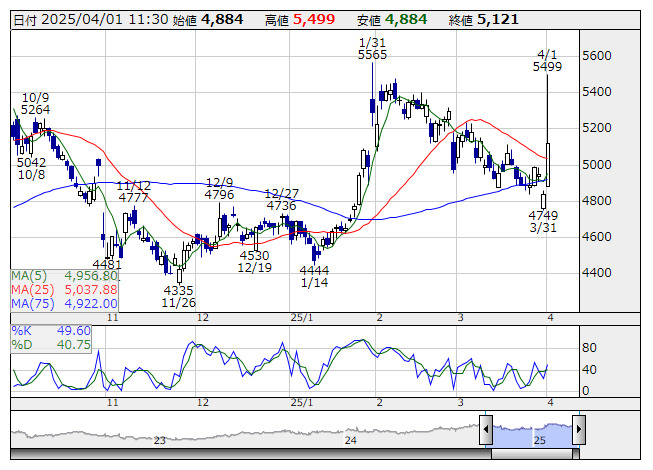Click the 12/9 4796 label
Viewport: 653px width, 470px height.
[x=219, y=189]
